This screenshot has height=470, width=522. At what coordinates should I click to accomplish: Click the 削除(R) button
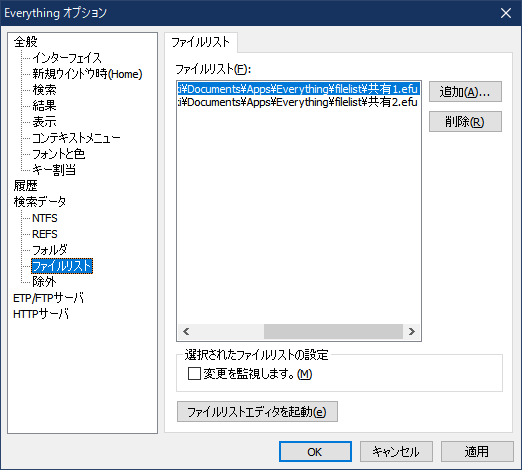[465, 121]
